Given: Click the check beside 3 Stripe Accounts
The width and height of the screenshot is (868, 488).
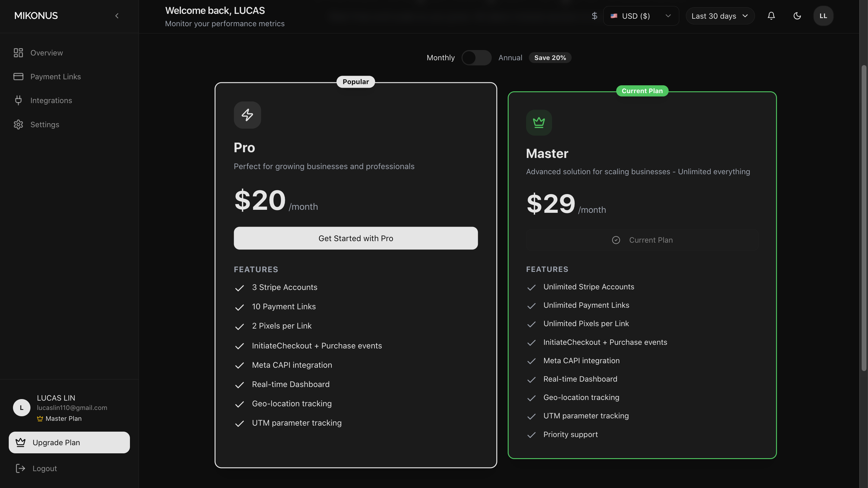Looking at the screenshot, I should [x=240, y=288].
